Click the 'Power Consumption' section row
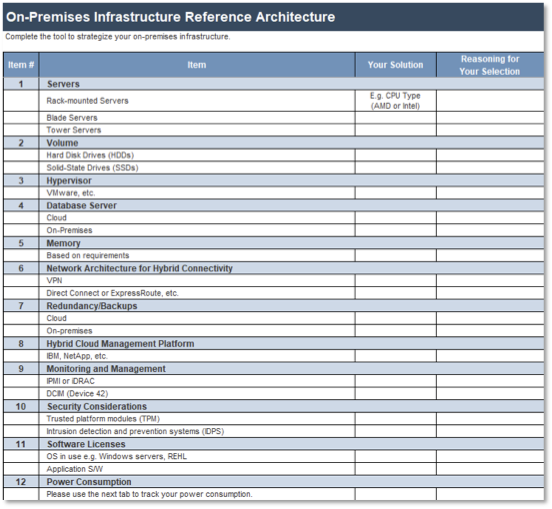 point(274,482)
